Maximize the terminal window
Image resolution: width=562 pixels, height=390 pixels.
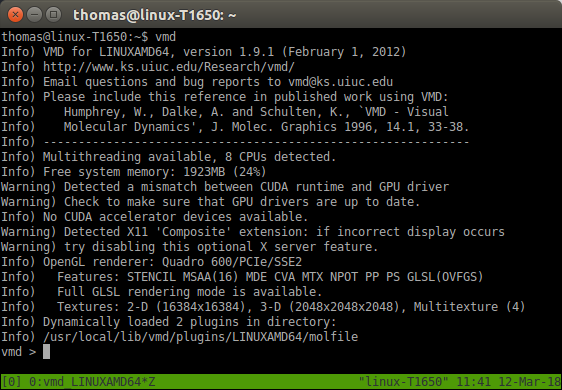(x=53, y=15)
